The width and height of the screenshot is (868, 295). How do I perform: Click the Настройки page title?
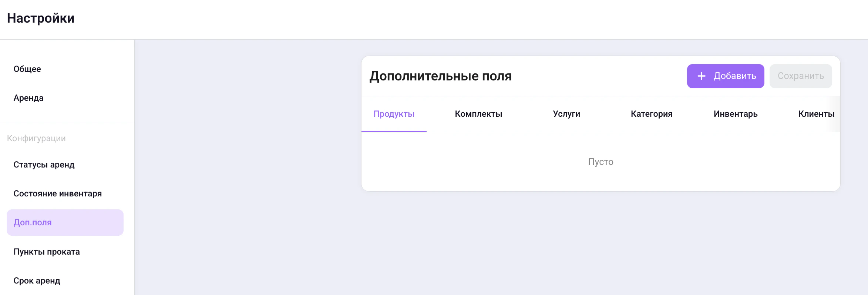tap(41, 18)
